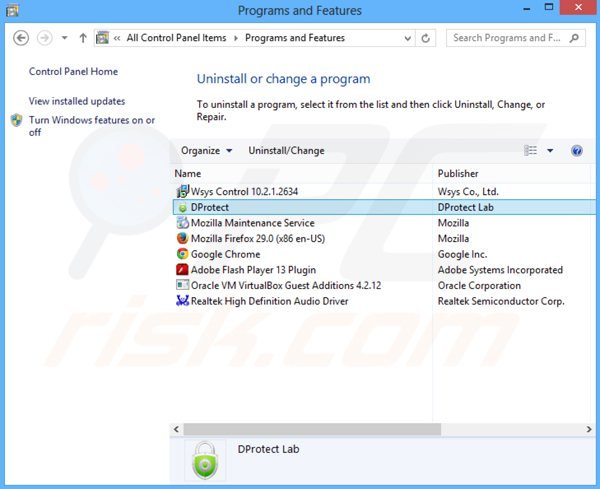Sort by Name column header
600x489 pixels.
coord(188,174)
